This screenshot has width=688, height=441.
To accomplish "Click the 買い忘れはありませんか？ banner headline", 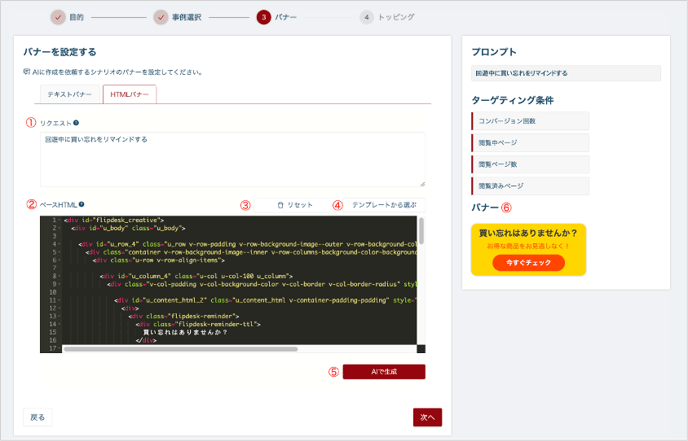I will pyautogui.click(x=528, y=233).
